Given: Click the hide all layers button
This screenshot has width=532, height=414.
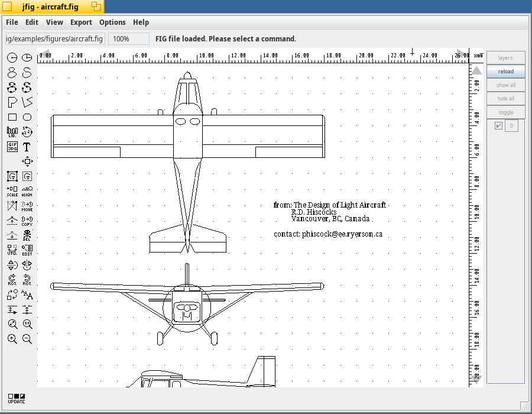Looking at the screenshot, I should pyautogui.click(x=506, y=98).
